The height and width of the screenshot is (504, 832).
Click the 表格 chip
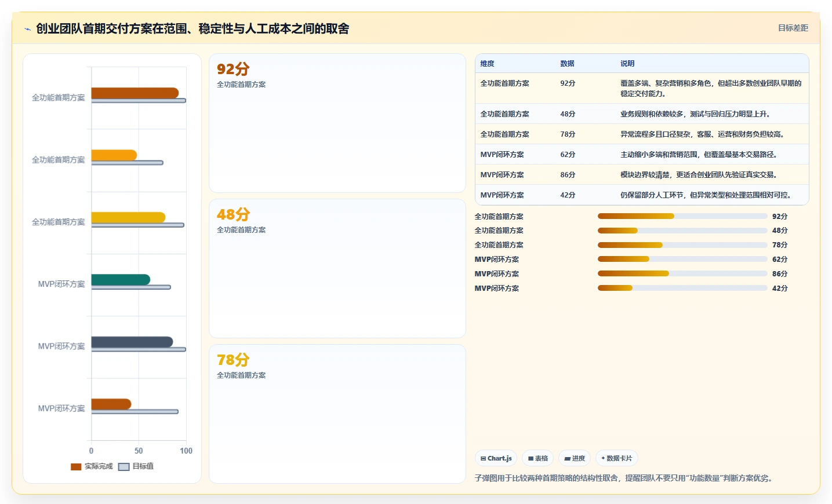click(x=538, y=458)
